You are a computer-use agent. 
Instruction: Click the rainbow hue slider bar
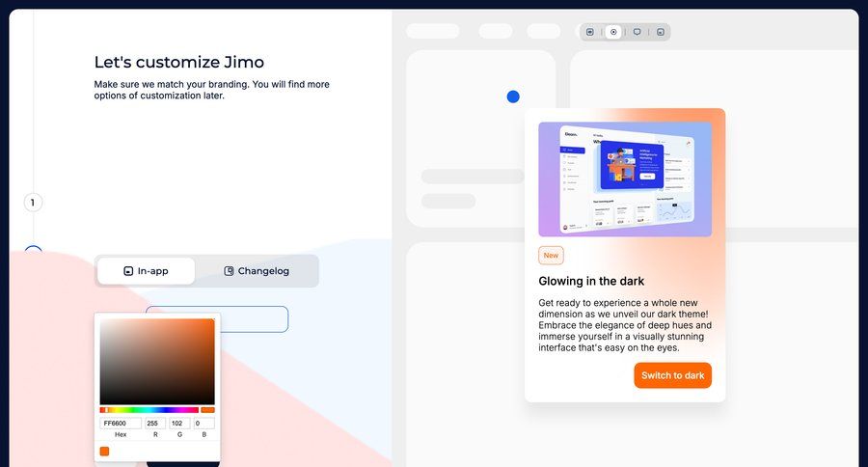pyautogui.click(x=149, y=410)
